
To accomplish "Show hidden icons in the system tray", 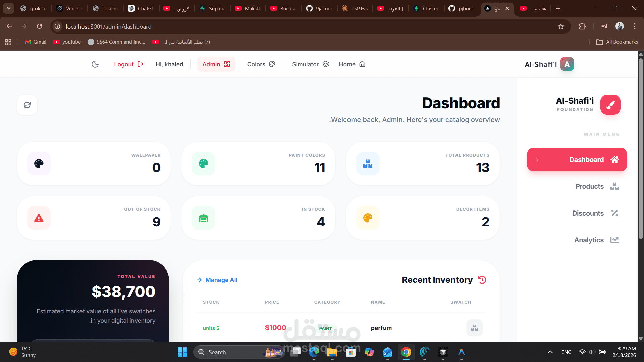I will tap(550, 352).
